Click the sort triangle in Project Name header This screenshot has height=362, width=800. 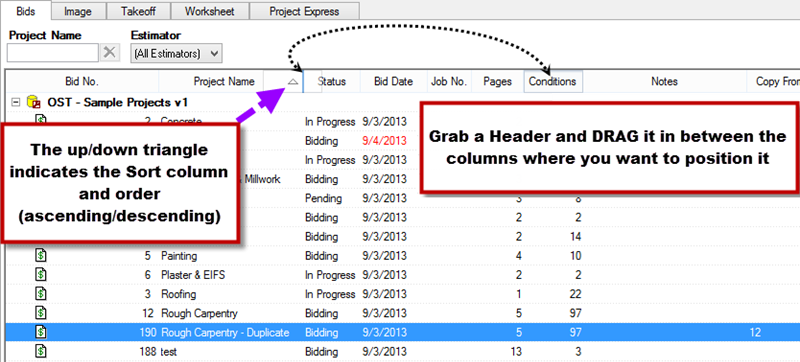pyautogui.click(x=293, y=82)
